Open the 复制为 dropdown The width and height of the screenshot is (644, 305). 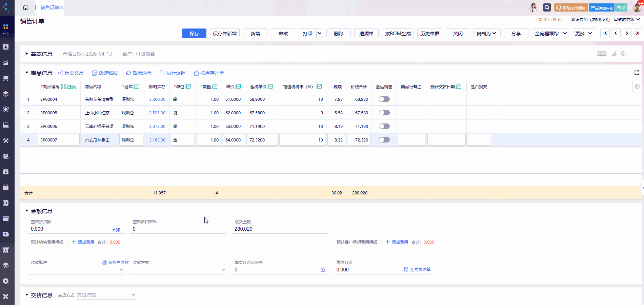coord(487,33)
